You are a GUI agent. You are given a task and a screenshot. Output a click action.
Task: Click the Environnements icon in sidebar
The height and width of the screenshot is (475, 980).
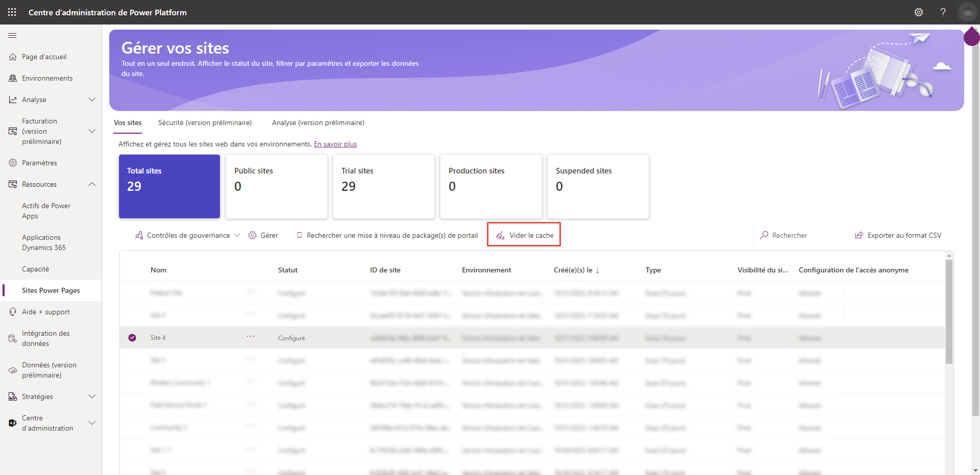pyautogui.click(x=13, y=78)
